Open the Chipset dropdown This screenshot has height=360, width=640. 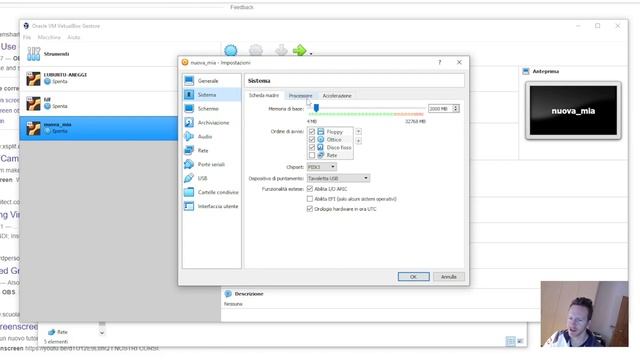322,167
